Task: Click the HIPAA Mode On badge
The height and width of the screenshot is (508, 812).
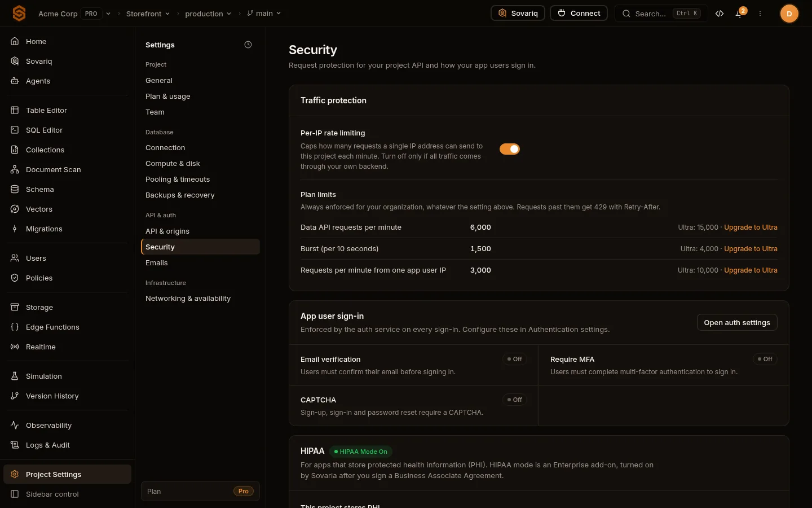Action: pos(360,452)
